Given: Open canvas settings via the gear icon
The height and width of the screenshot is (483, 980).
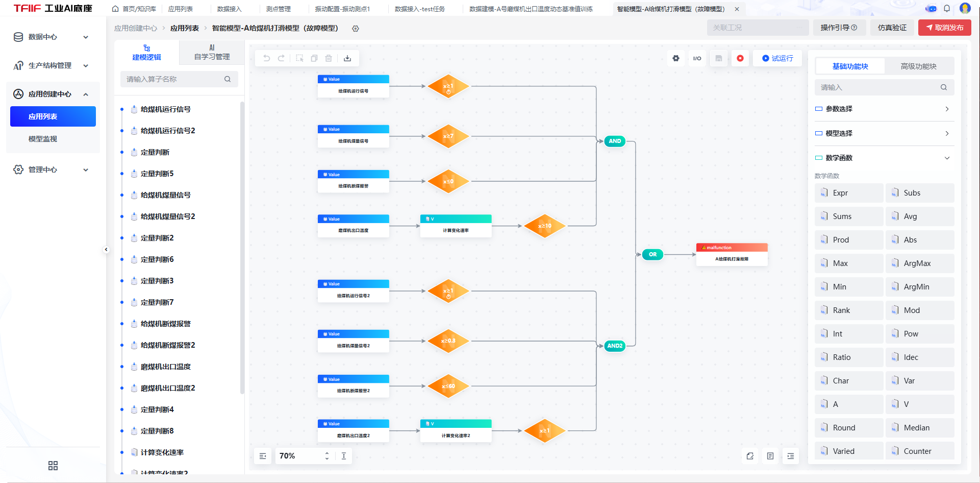Looking at the screenshot, I should click(x=676, y=58).
